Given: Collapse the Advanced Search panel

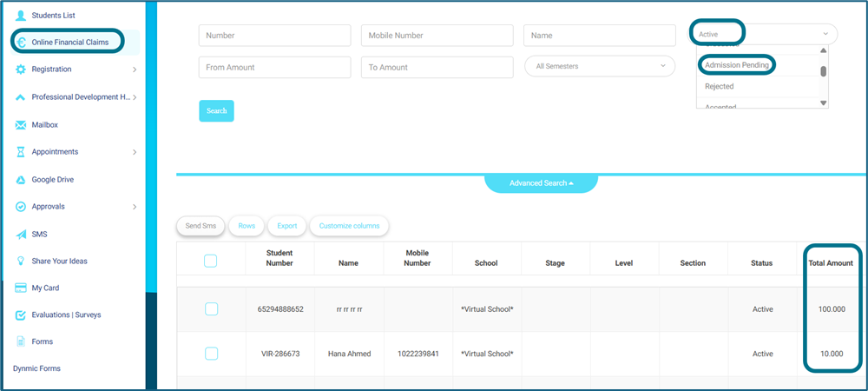Looking at the screenshot, I should pyautogui.click(x=541, y=183).
